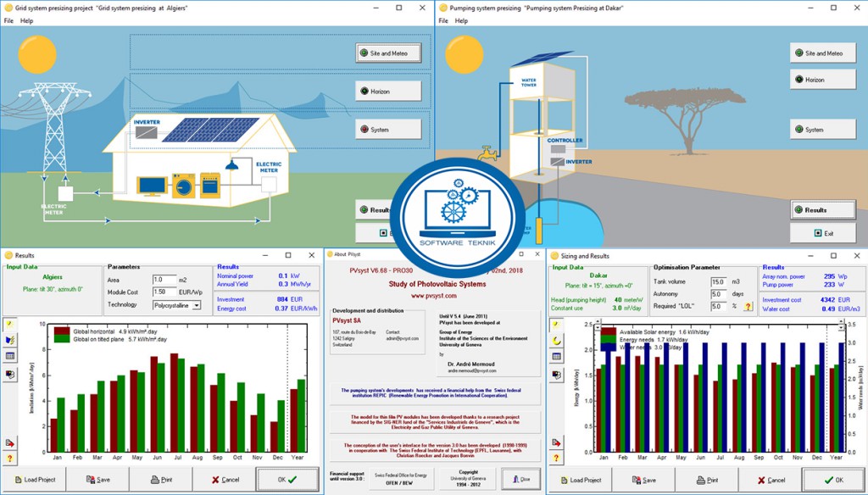
Task: Click the Investment 884 EUR value
Action: [290, 299]
